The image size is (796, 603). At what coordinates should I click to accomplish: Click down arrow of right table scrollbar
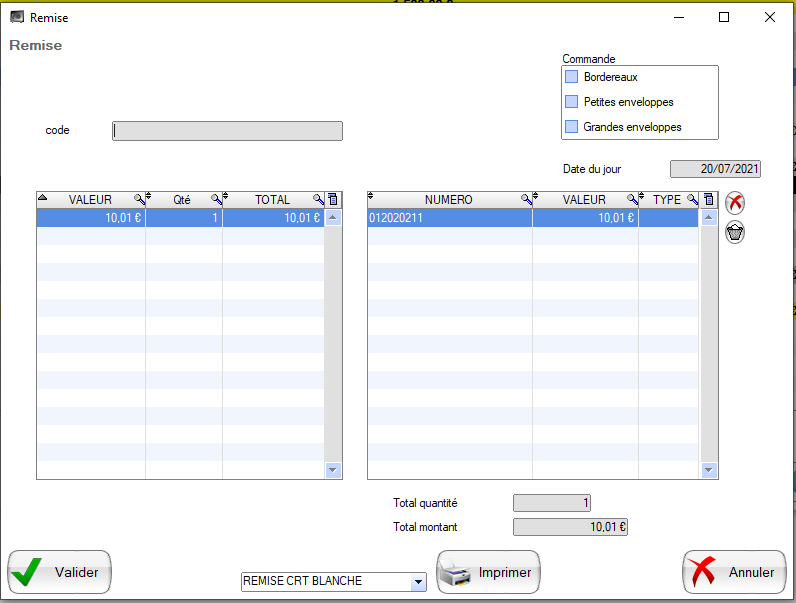click(x=709, y=470)
